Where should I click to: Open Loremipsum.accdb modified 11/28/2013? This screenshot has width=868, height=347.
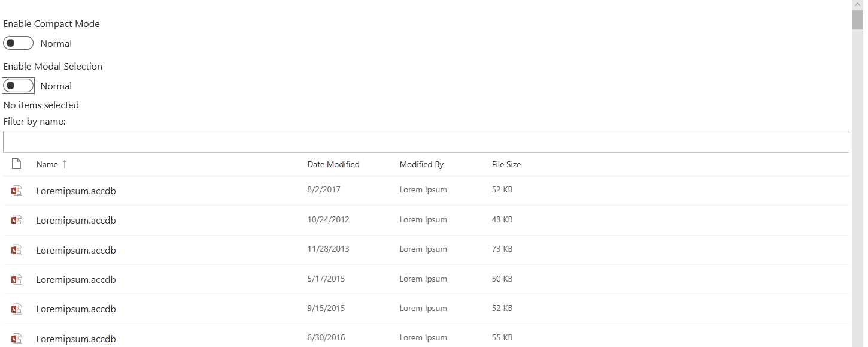click(76, 251)
